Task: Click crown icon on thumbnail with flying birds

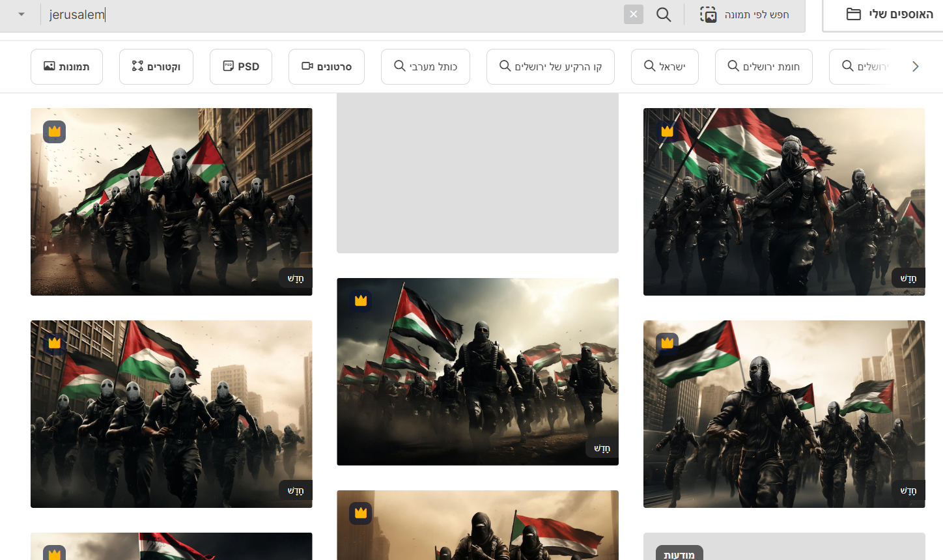Action: point(55,132)
